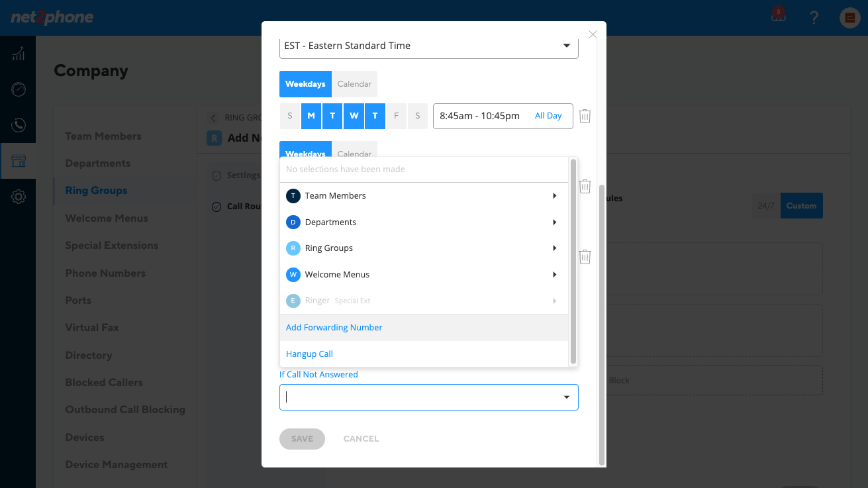Select the Calendar tab in first schedule
The height and width of the screenshot is (488, 868).
coord(354,84)
